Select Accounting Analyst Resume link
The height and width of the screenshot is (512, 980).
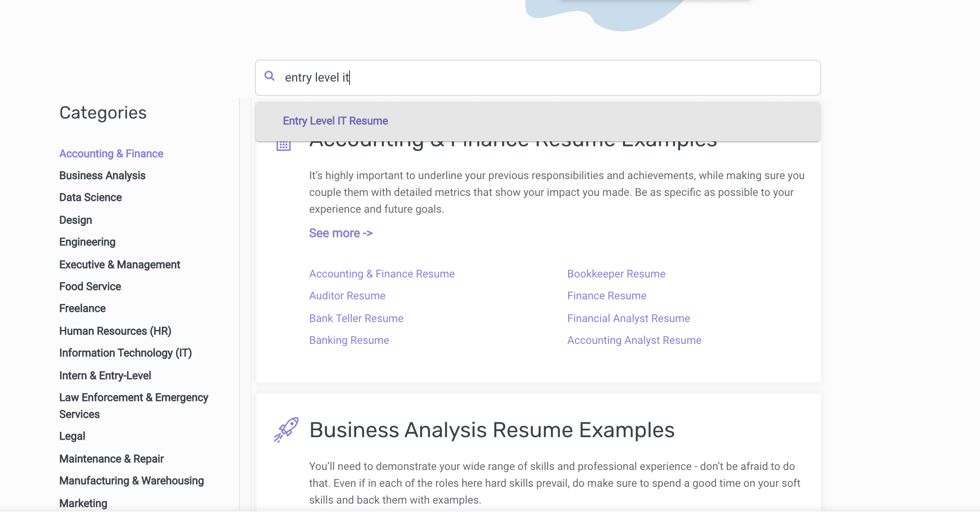click(x=634, y=340)
